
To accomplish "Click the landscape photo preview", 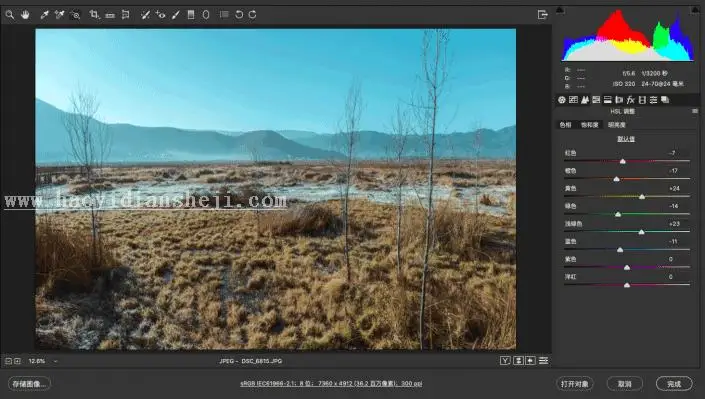I will [x=276, y=189].
